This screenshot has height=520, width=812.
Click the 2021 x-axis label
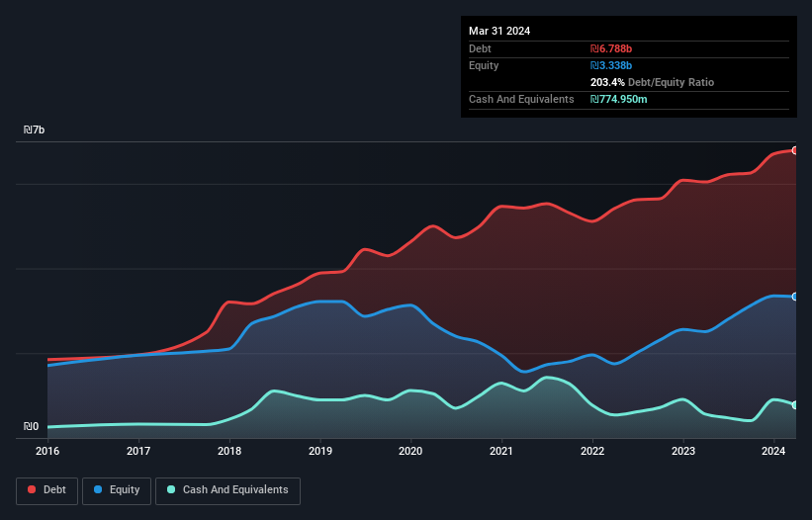pyautogui.click(x=501, y=451)
